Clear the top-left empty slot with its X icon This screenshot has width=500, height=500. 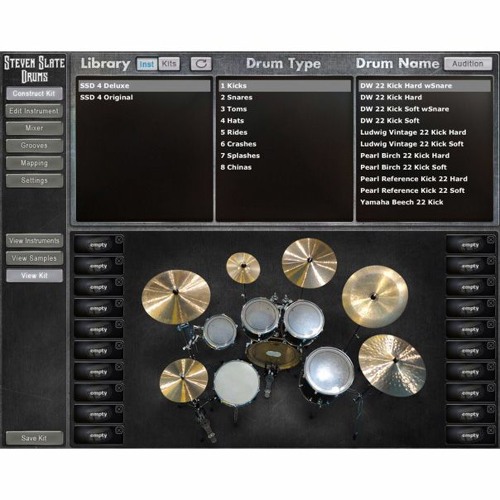[119, 239]
